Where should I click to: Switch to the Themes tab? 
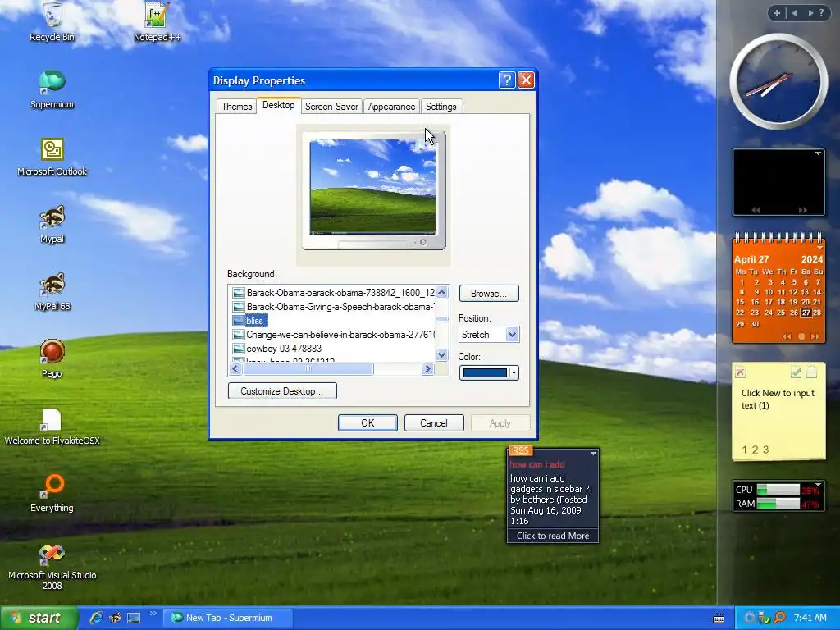coord(237,106)
